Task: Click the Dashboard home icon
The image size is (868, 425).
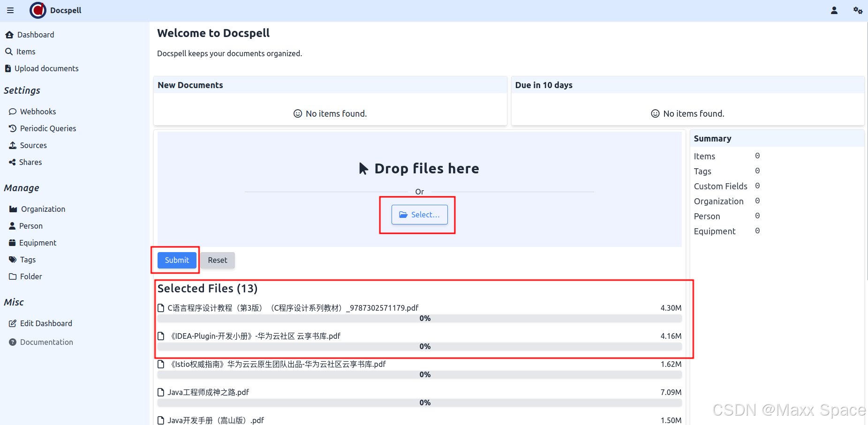Action: click(9, 35)
